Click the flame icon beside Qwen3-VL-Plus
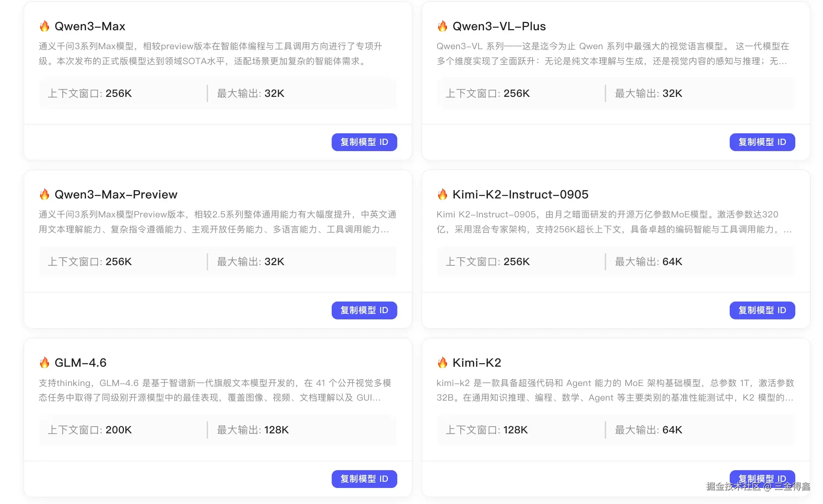The image size is (823, 504). [442, 26]
